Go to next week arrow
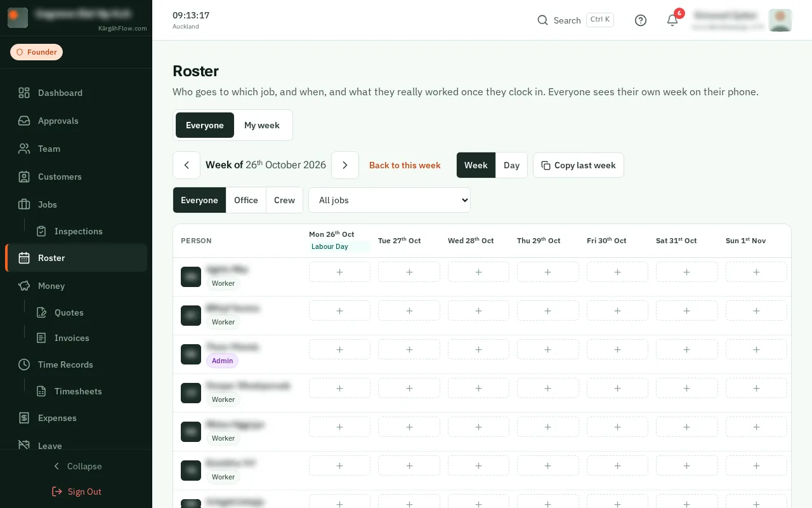The height and width of the screenshot is (508, 812). (x=345, y=165)
